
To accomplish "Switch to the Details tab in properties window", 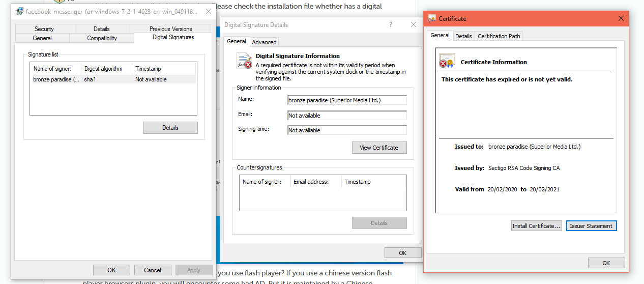I will [102, 29].
